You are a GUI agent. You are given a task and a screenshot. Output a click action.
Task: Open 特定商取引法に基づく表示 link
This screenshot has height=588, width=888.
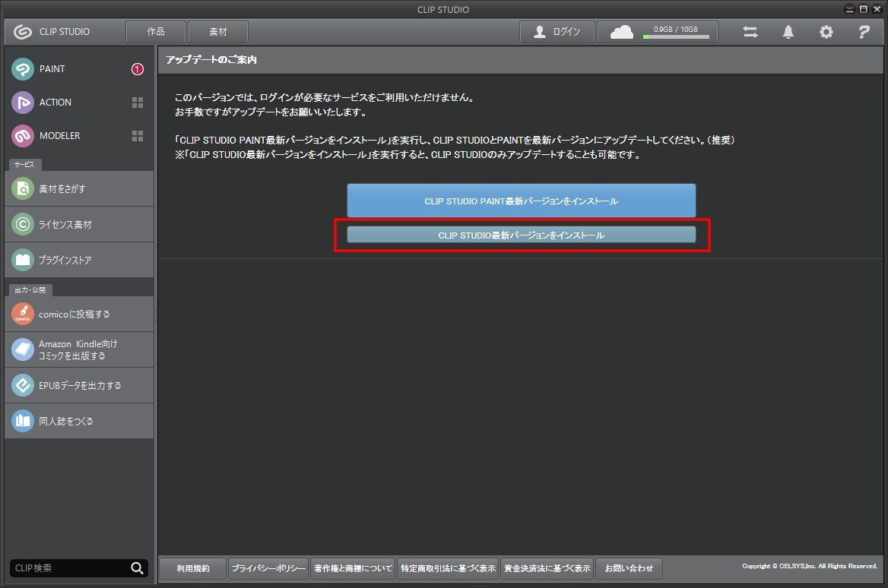[448, 568]
